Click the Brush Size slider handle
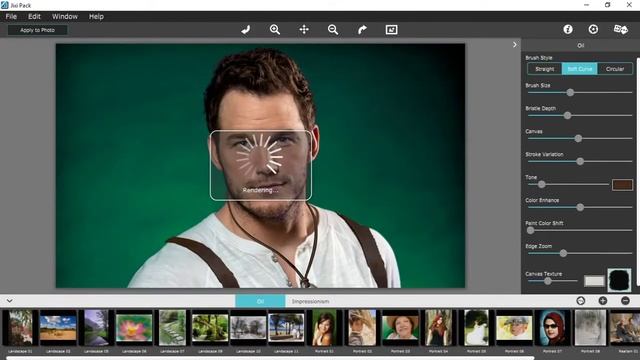640x360 pixels. point(570,93)
